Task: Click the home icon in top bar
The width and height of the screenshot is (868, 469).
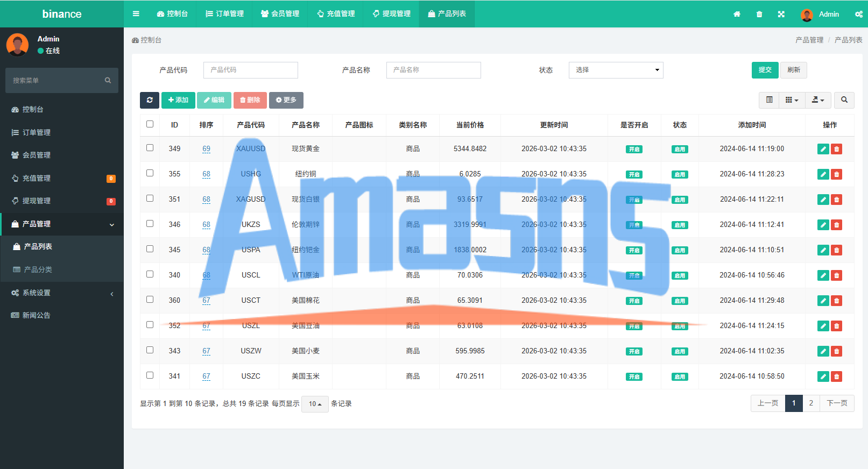Action: coord(737,14)
